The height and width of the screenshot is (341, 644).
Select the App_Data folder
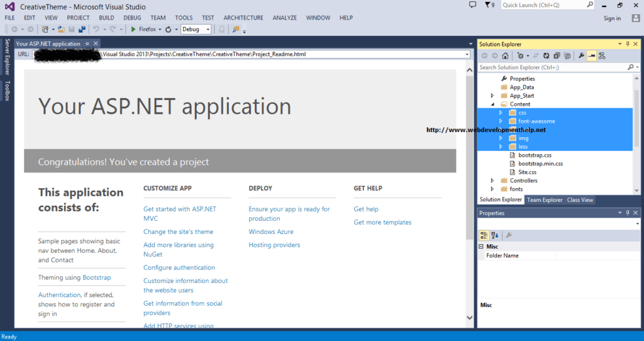(x=521, y=87)
